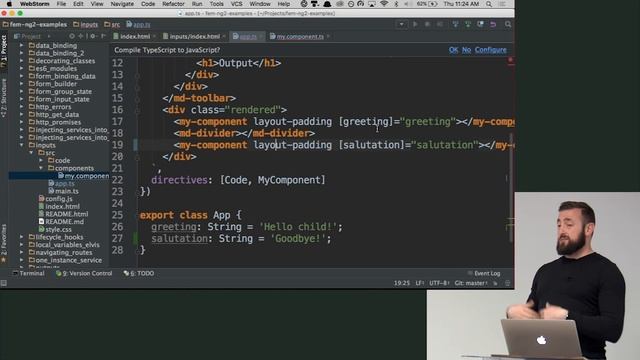
Task: Click the hide project panel icon
Action: [x=103, y=36]
